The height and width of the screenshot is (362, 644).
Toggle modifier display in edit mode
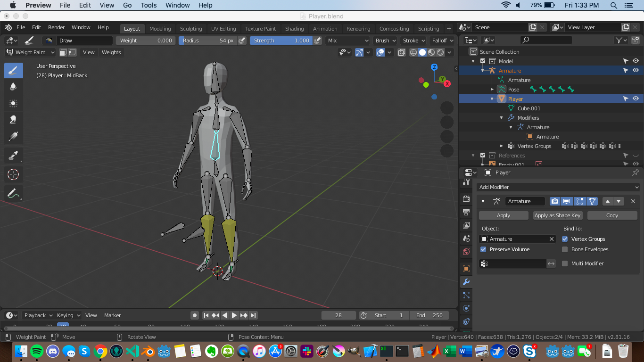coord(580,201)
